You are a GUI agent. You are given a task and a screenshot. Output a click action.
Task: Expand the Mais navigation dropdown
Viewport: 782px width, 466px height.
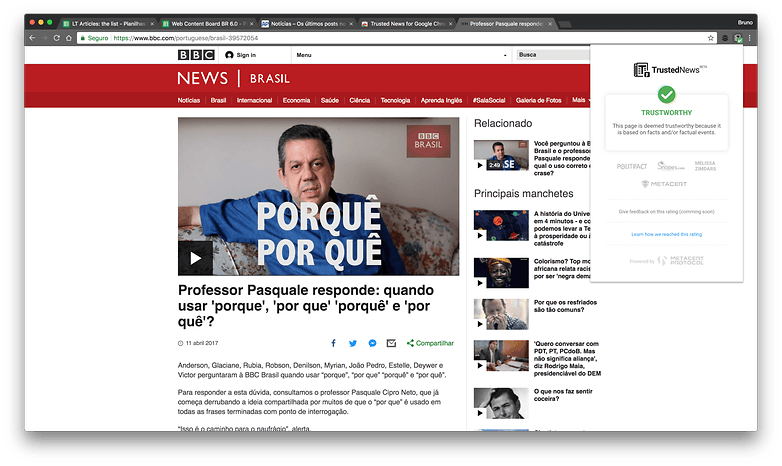[580, 100]
